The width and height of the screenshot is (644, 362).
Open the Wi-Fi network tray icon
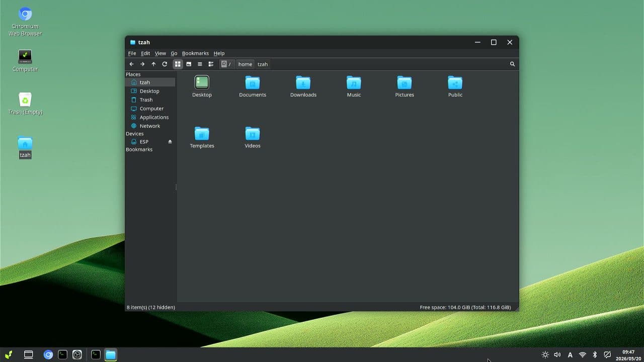click(x=582, y=354)
